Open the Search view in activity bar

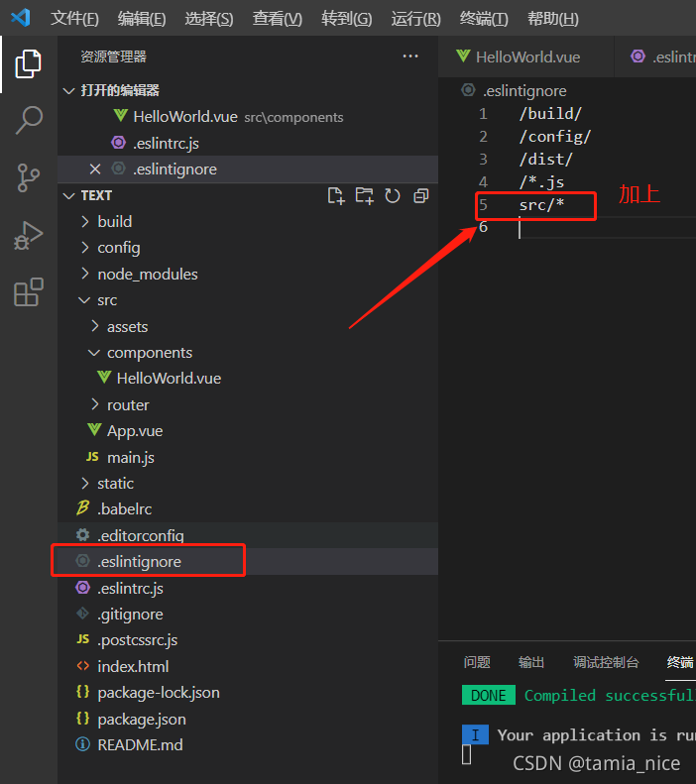[29, 120]
